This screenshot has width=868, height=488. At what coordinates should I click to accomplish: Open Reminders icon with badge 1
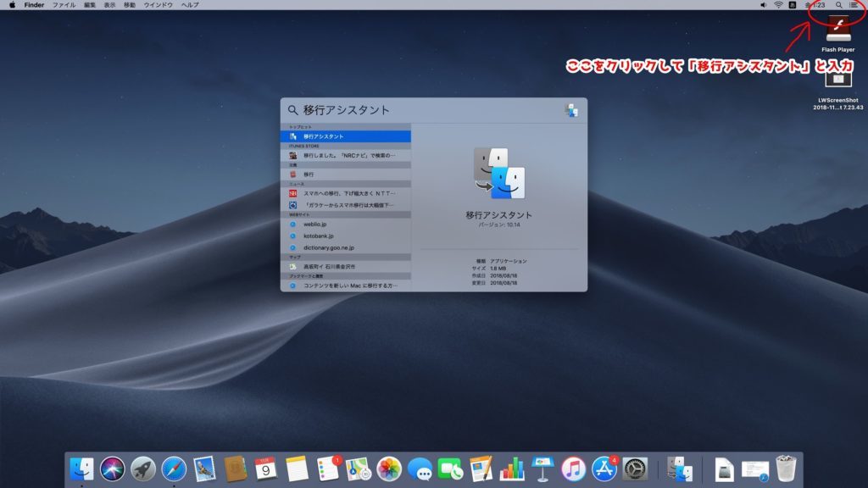pyautogui.click(x=328, y=468)
